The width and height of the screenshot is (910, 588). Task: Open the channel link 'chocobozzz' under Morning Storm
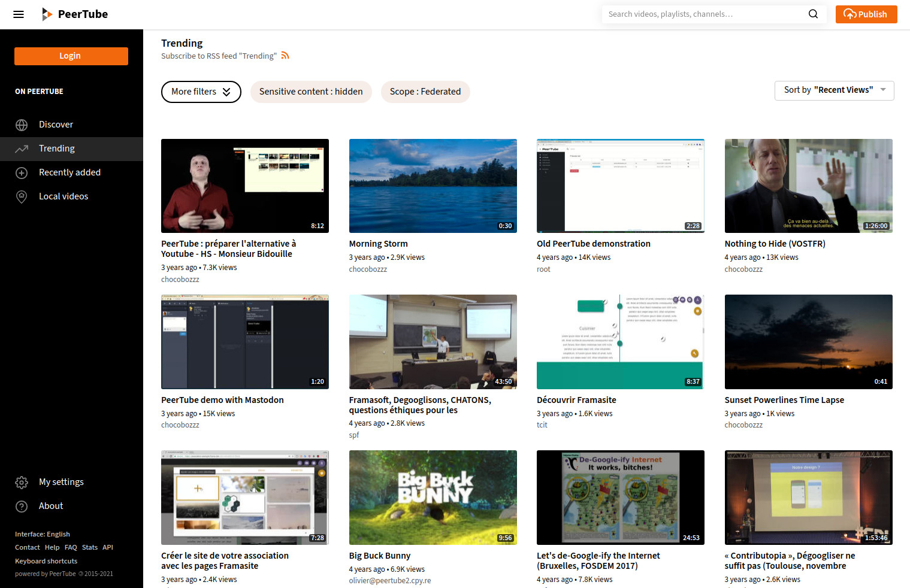coord(368,269)
